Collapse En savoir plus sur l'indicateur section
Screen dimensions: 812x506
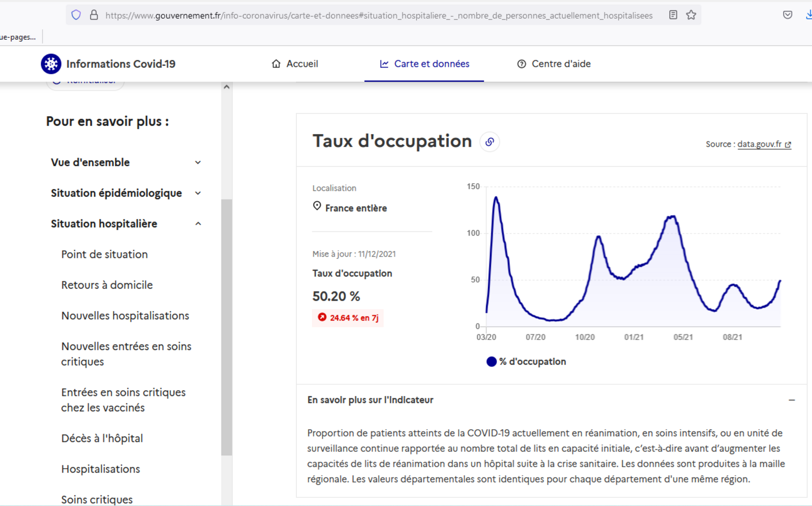pos(791,400)
